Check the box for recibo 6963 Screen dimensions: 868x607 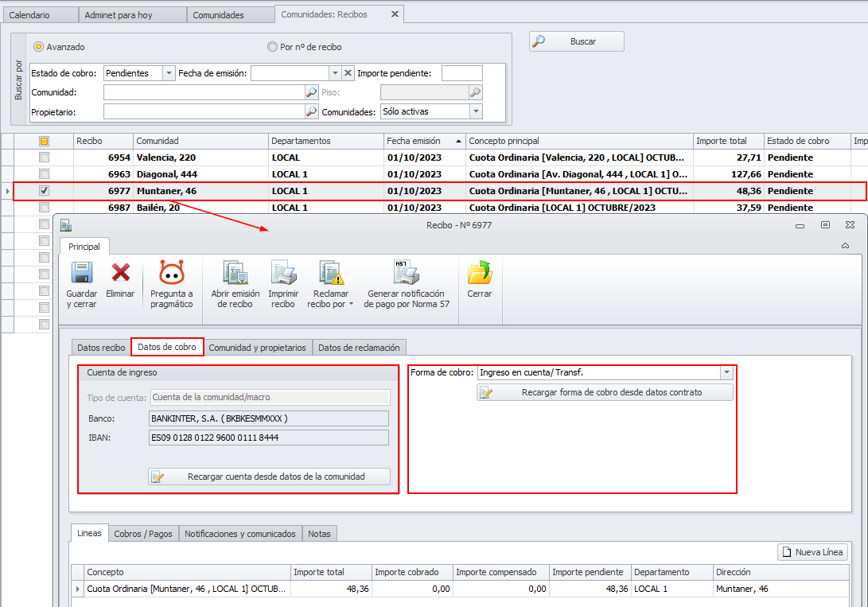click(45, 174)
